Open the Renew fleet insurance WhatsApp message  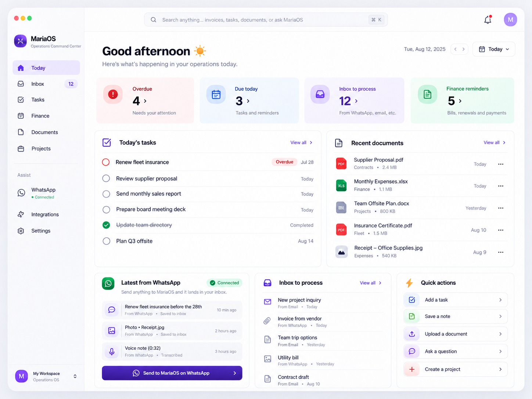172,310
